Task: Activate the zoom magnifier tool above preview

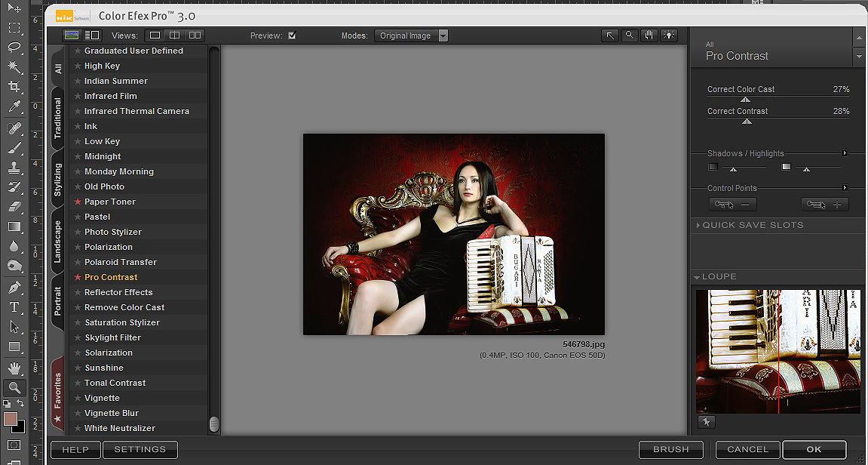Action: [630, 35]
